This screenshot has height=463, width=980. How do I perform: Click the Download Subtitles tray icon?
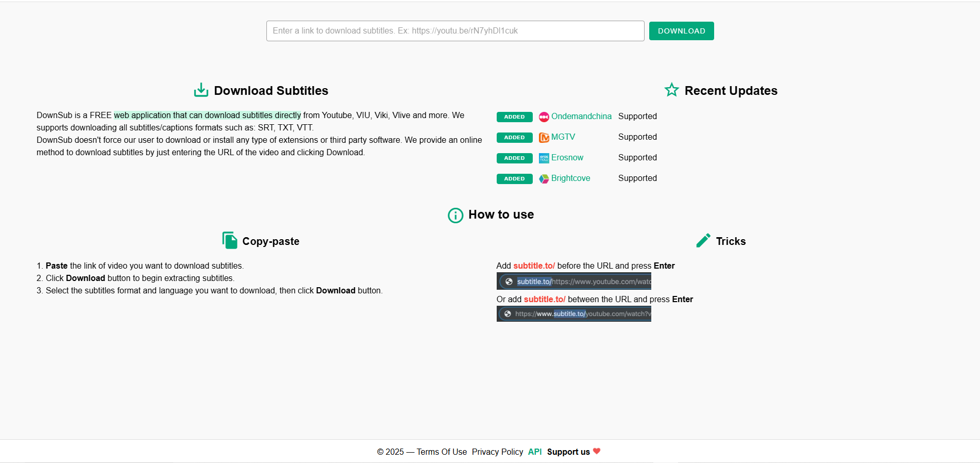(x=201, y=90)
